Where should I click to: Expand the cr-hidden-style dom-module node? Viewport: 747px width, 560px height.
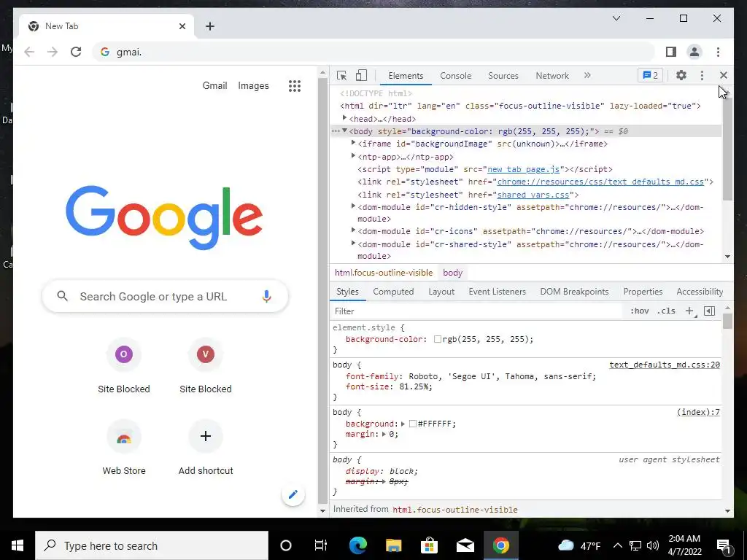pyautogui.click(x=353, y=206)
